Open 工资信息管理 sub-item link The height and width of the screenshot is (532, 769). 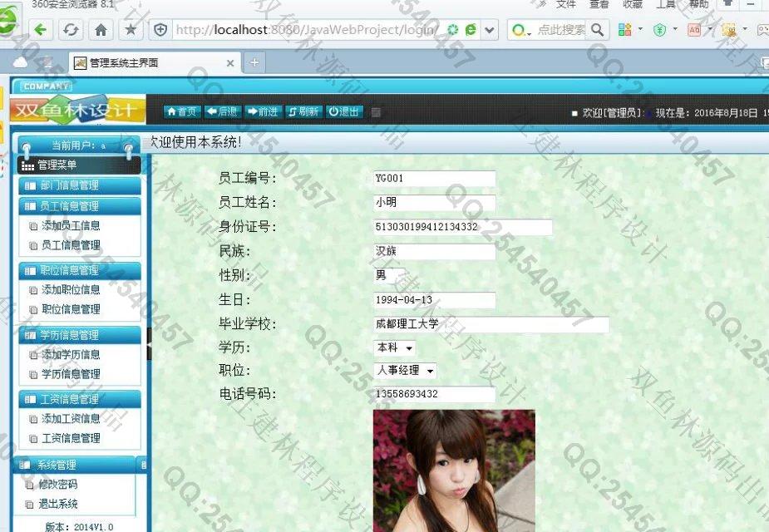[71, 438]
